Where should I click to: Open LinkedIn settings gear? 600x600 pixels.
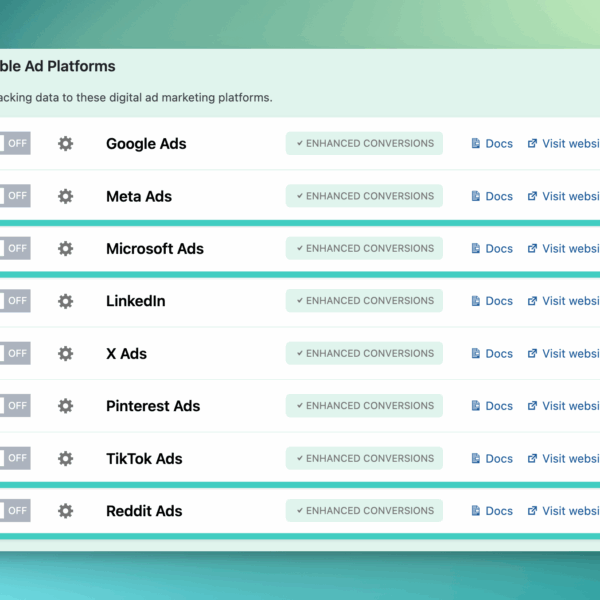pos(65,301)
